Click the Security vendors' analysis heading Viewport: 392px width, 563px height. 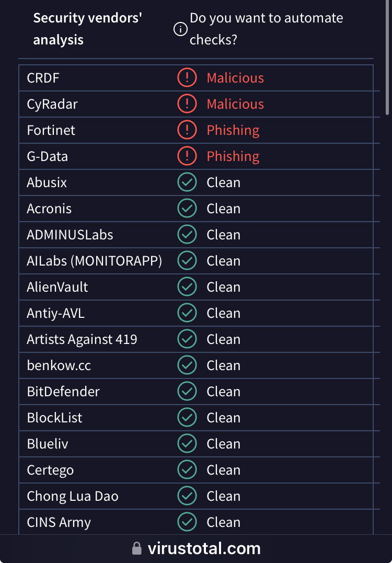(88, 29)
